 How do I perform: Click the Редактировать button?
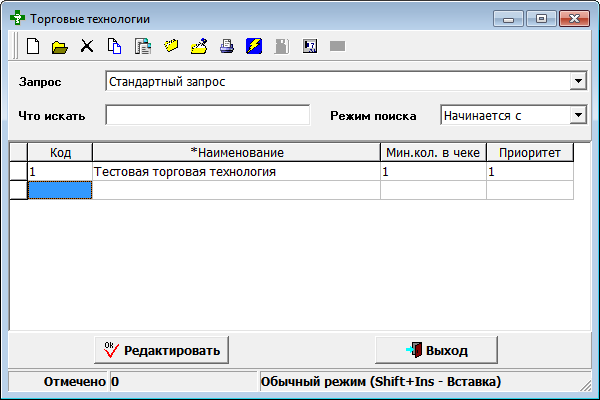pyautogui.click(x=161, y=350)
